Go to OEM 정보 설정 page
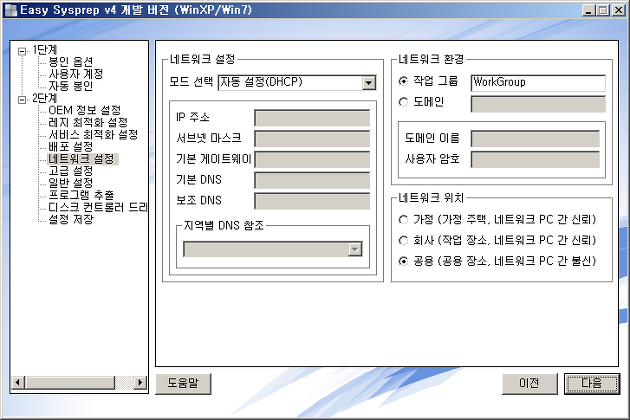 coord(84,110)
